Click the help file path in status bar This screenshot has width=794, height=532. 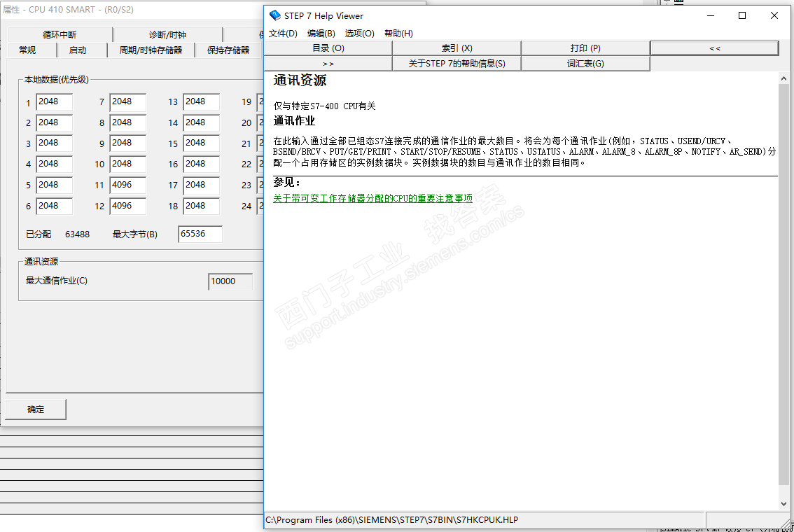click(x=392, y=520)
